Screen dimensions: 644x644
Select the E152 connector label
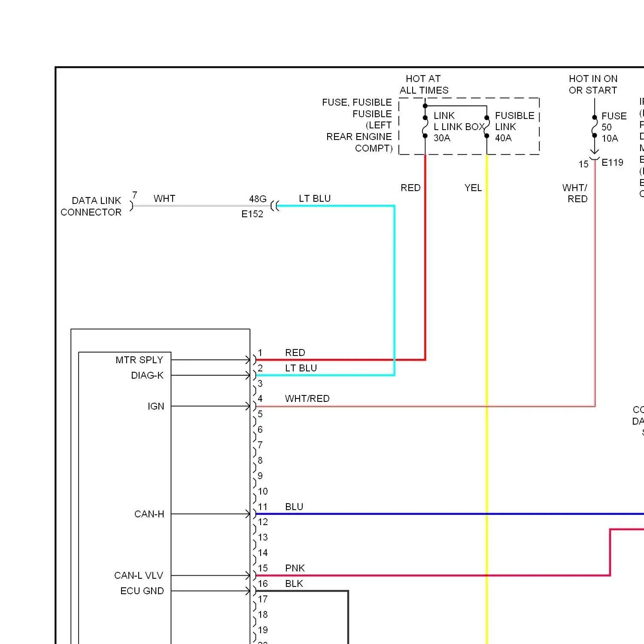point(252,214)
